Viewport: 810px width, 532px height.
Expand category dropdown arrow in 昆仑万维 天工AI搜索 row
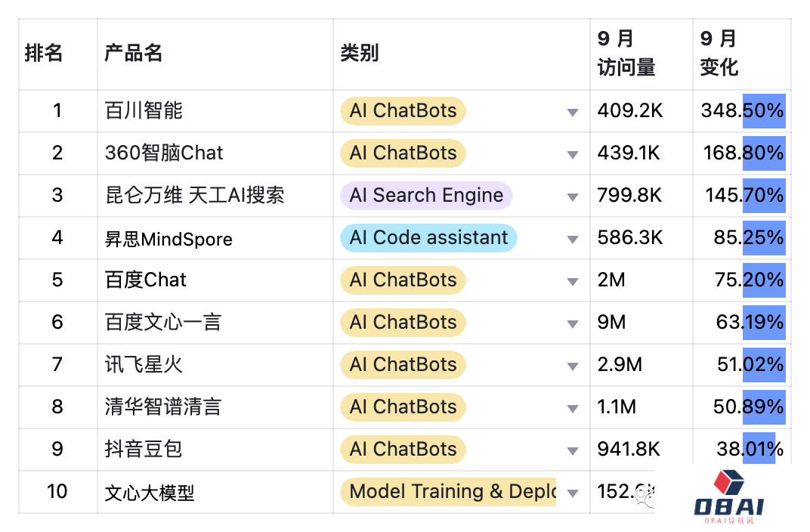(x=572, y=196)
